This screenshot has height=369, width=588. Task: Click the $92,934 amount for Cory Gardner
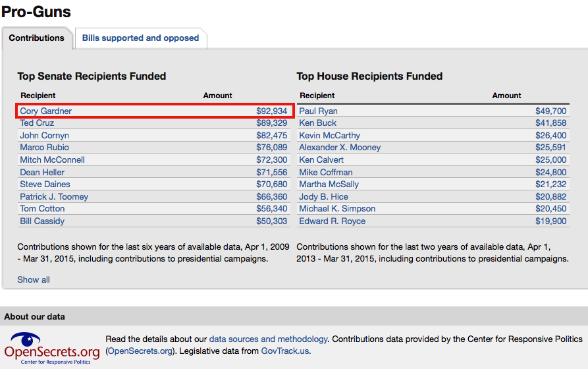click(x=271, y=111)
